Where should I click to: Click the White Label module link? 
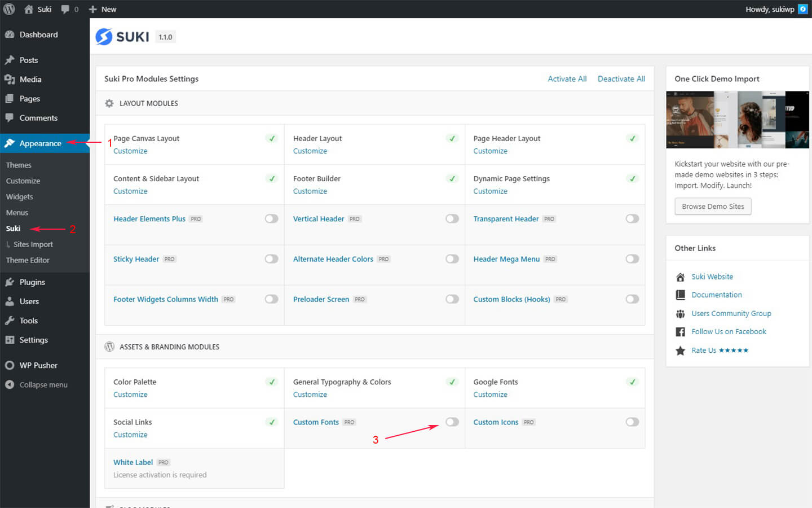click(x=133, y=462)
